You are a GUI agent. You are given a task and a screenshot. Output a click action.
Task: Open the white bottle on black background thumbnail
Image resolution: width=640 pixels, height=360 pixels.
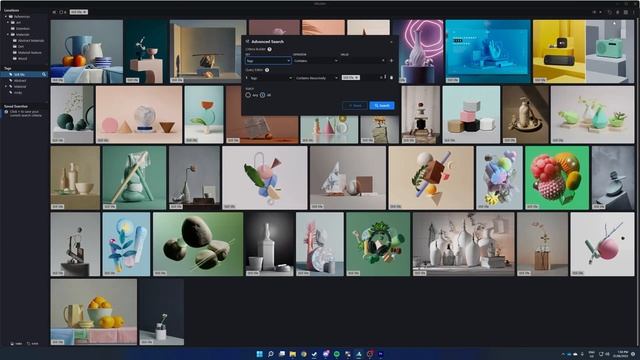click(269, 244)
